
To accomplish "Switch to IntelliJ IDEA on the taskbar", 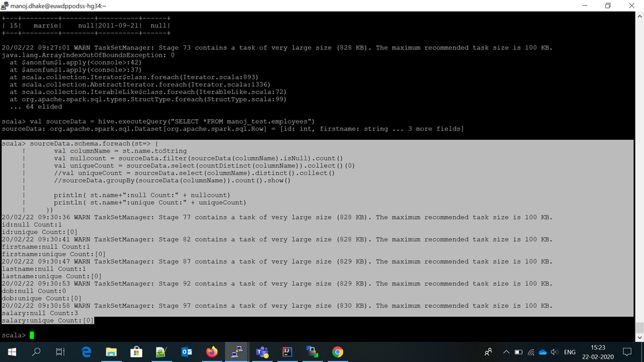I will [x=287, y=352].
